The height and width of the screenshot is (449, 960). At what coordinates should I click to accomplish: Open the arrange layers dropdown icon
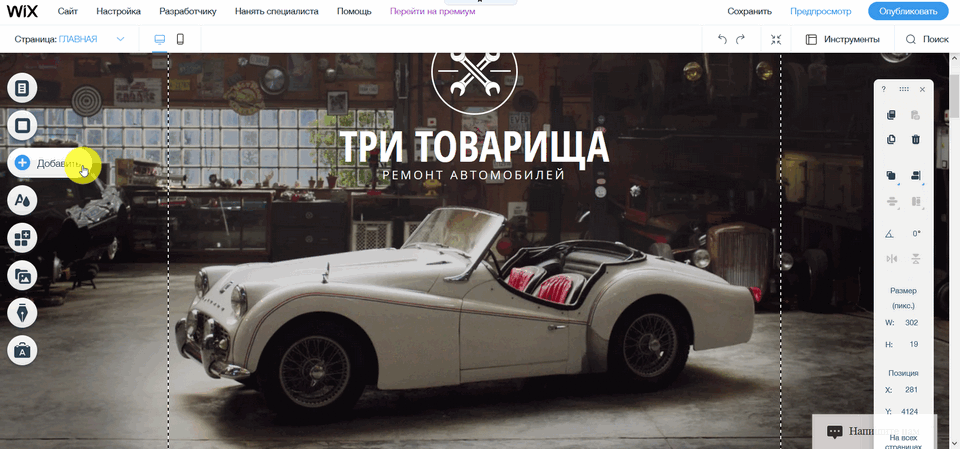(x=891, y=176)
